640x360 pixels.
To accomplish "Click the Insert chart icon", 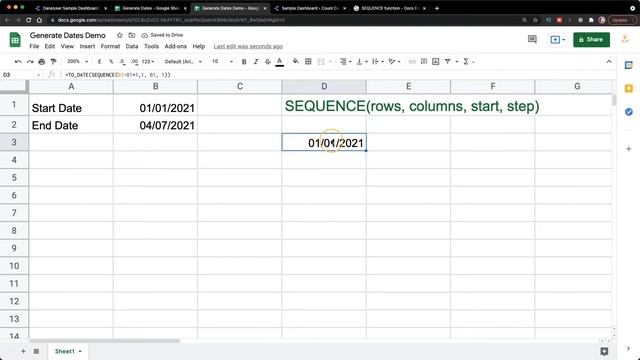I will click(436, 62).
